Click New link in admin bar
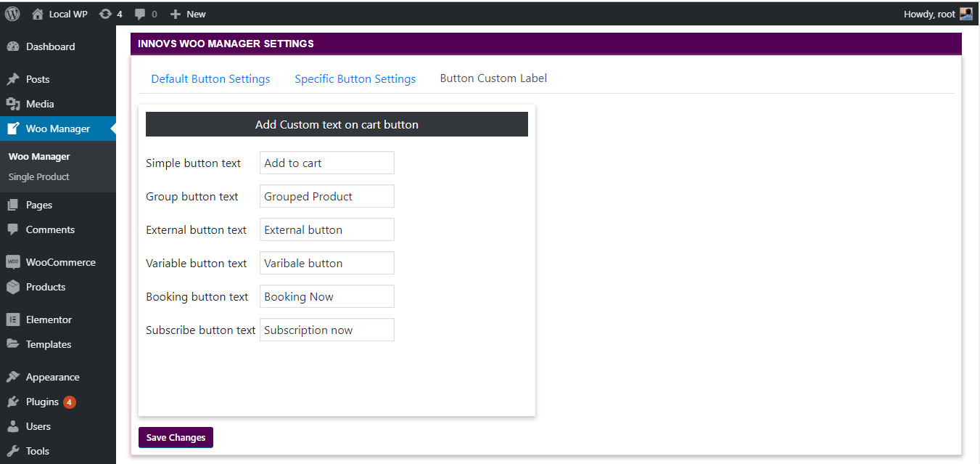The width and height of the screenshot is (980, 464). pos(196,14)
